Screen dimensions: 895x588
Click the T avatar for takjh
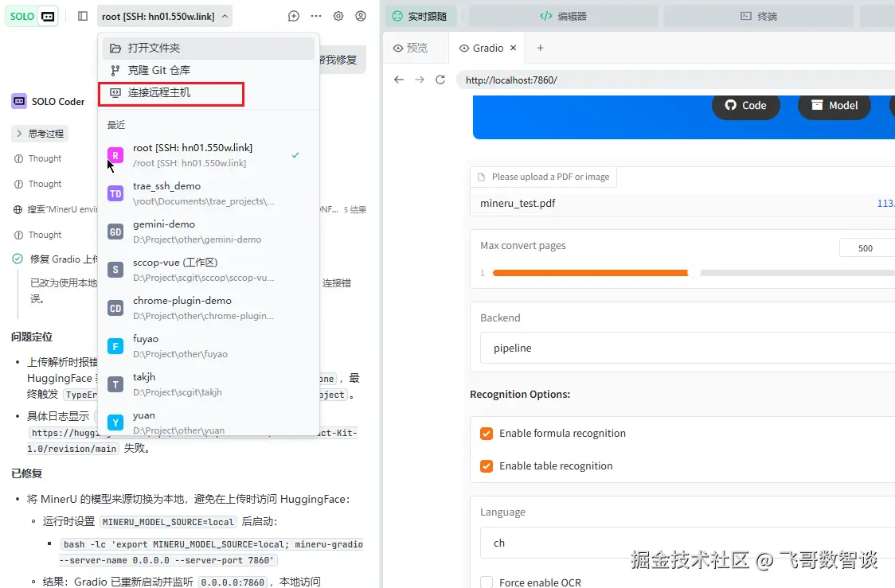(115, 384)
